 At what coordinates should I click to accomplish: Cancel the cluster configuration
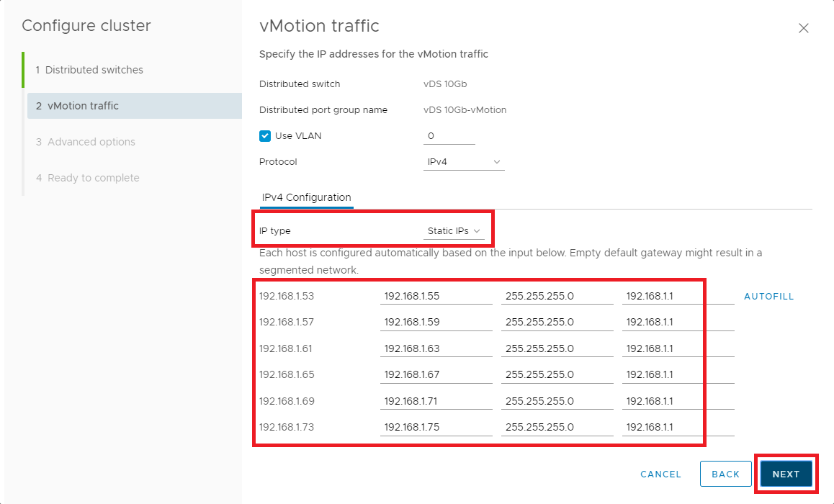pos(660,474)
